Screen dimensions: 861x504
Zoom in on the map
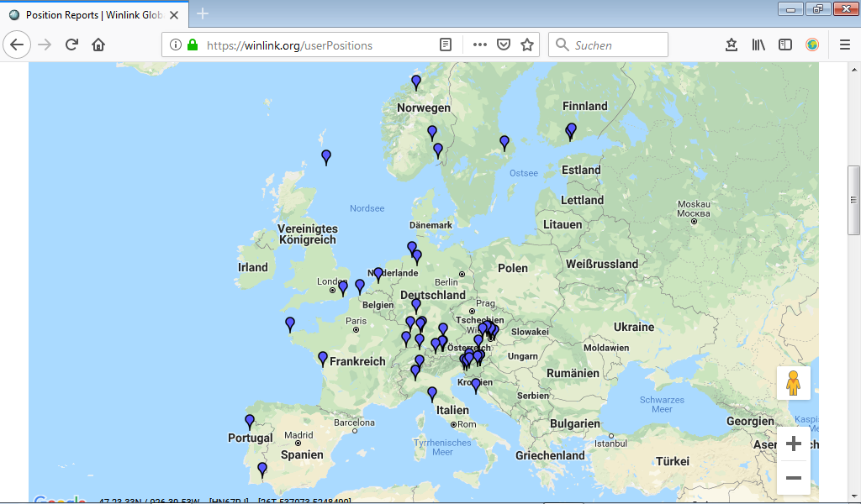[x=794, y=444]
